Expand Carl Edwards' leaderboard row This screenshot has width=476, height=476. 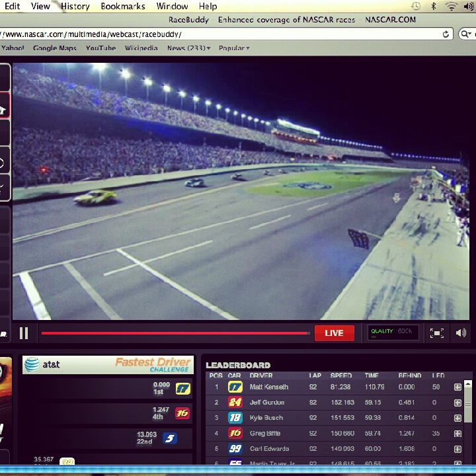tap(457, 449)
